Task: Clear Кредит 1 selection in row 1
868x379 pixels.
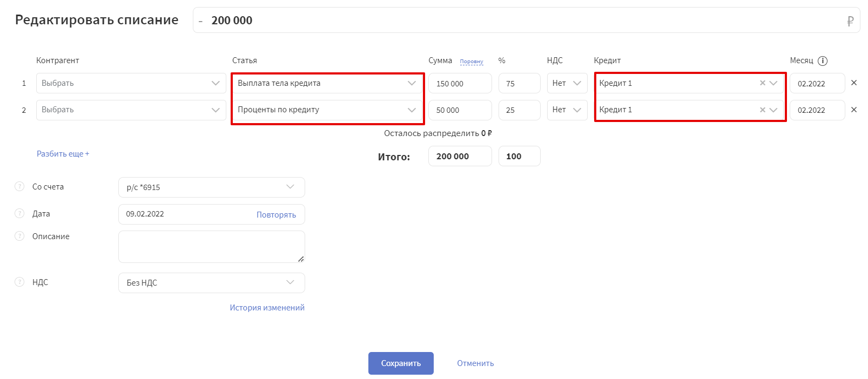Action: tap(763, 83)
